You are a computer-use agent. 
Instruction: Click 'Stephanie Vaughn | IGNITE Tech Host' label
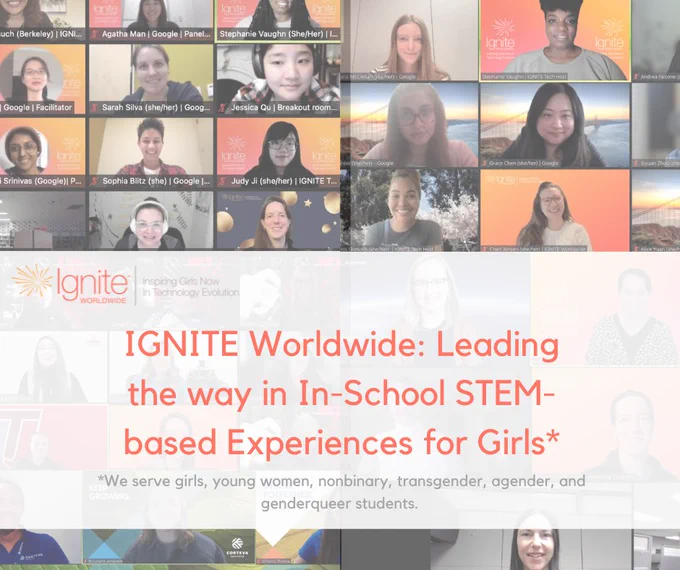[x=525, y=77]
